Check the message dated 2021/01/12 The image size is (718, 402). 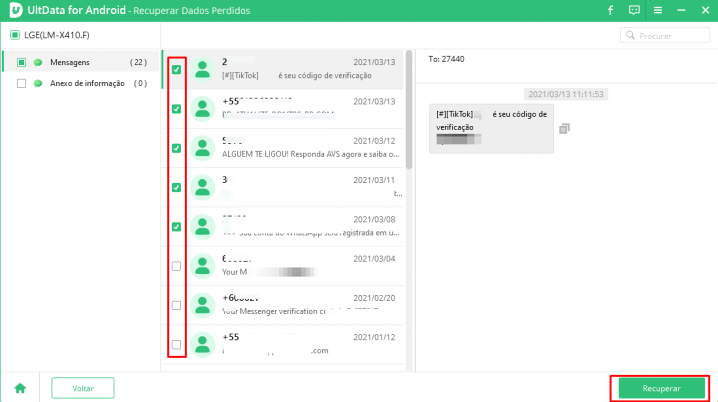pyautogui.click(x=176, y=345)
